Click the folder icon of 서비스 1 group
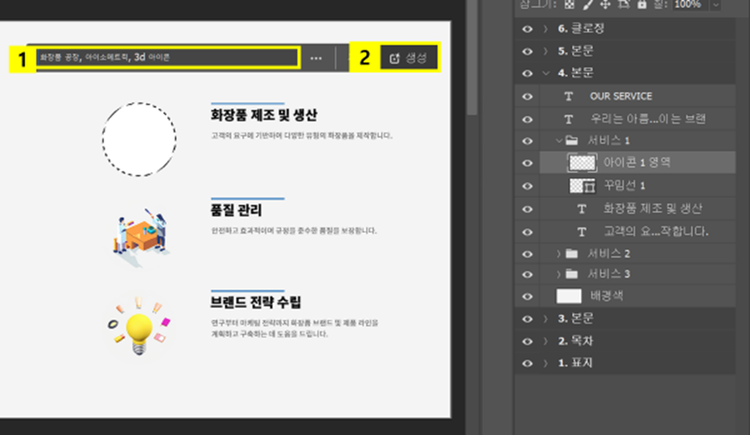This screenshot has height=435, width=750. pyautogui.click(x=572, y=140)
